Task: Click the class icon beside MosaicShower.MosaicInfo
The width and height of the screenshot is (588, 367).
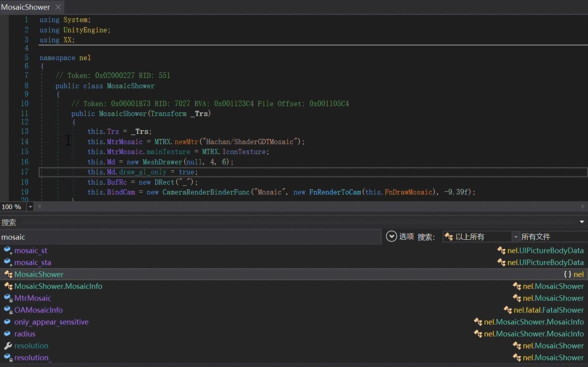Action: pyautogui.click(x=8, y=286)
